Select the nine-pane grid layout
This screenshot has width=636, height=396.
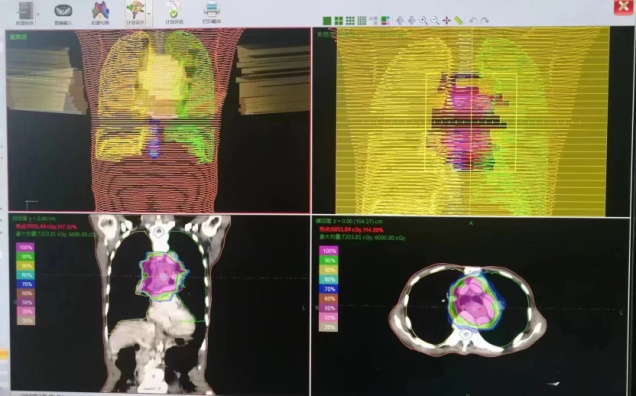point(350,21)
